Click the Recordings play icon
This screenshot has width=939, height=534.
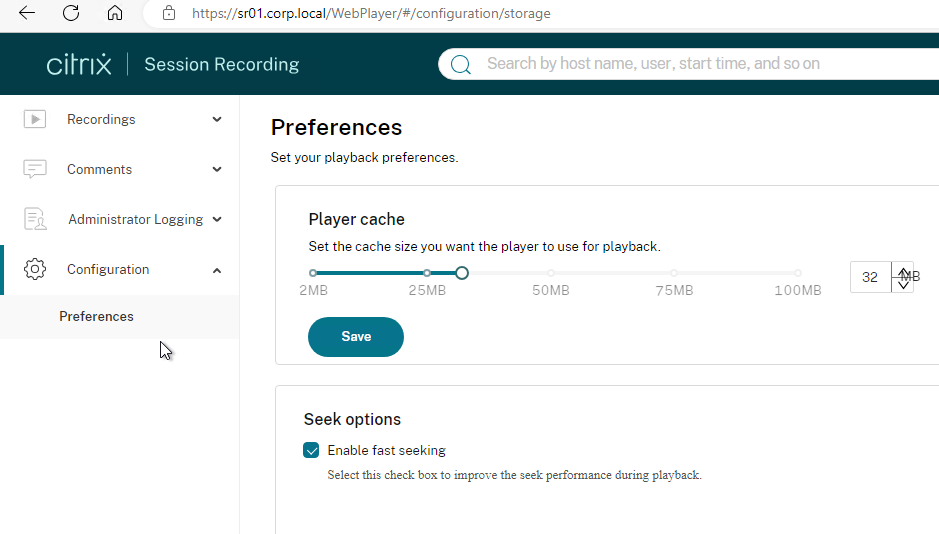coord(35,119)
